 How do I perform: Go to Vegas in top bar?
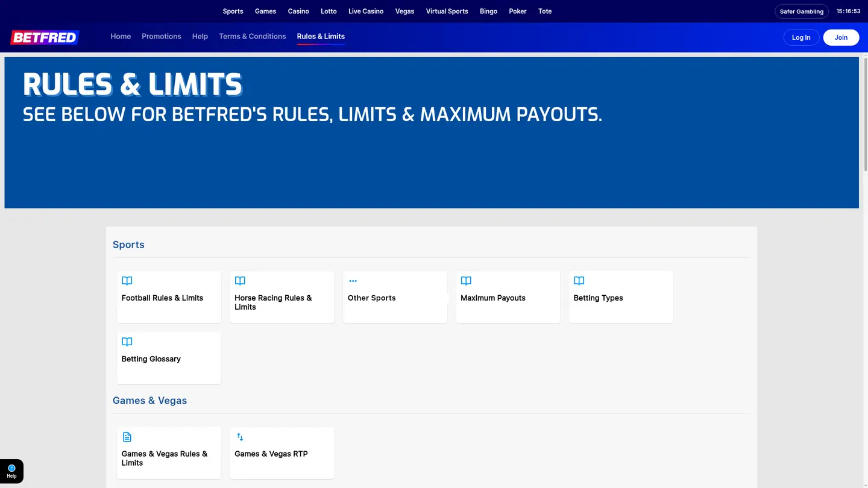(404, 11)
